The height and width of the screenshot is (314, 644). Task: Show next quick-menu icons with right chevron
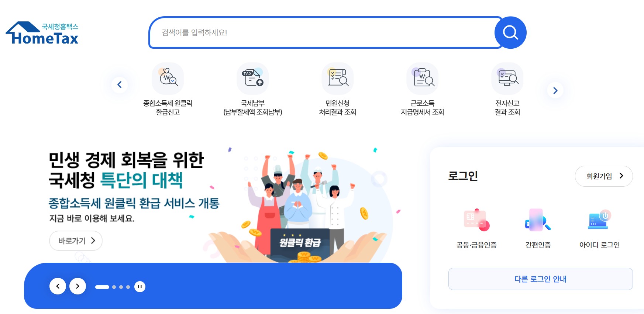555,90
